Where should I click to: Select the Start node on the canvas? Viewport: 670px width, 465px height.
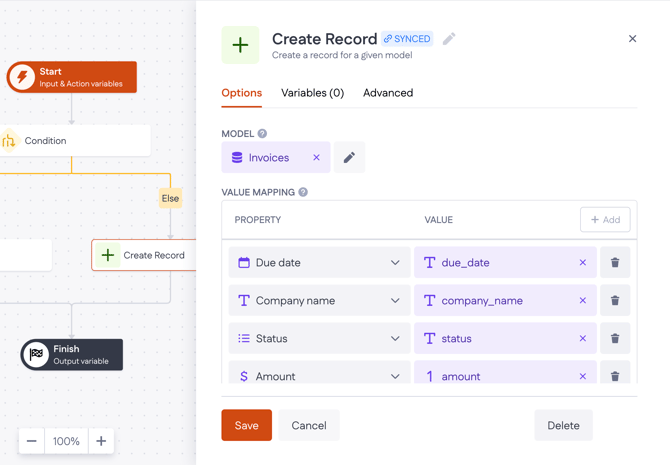coord(72,77)
